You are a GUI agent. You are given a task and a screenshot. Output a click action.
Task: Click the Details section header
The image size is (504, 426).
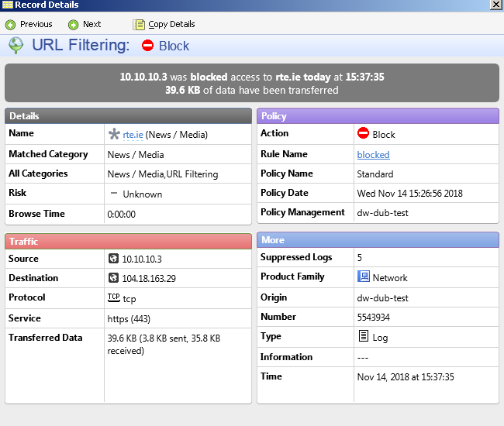128,116
